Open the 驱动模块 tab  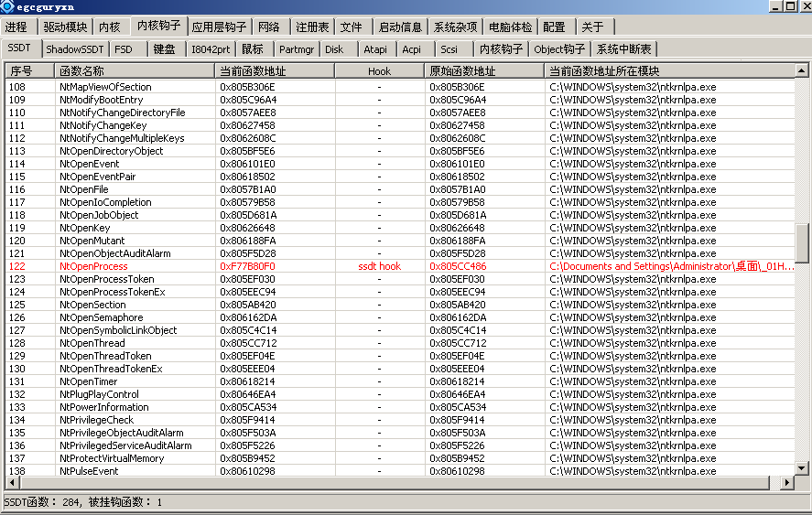(x=66, y=27)
